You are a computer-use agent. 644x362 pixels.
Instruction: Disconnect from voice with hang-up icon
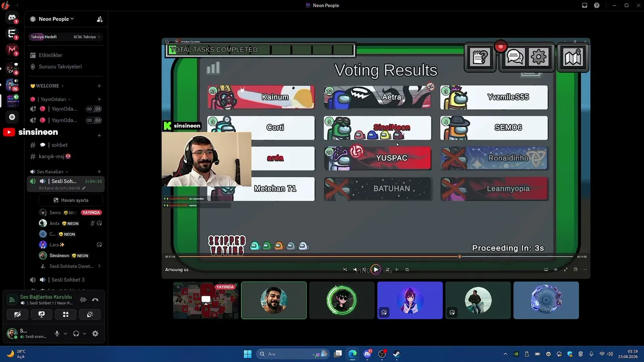click(95, 300)
